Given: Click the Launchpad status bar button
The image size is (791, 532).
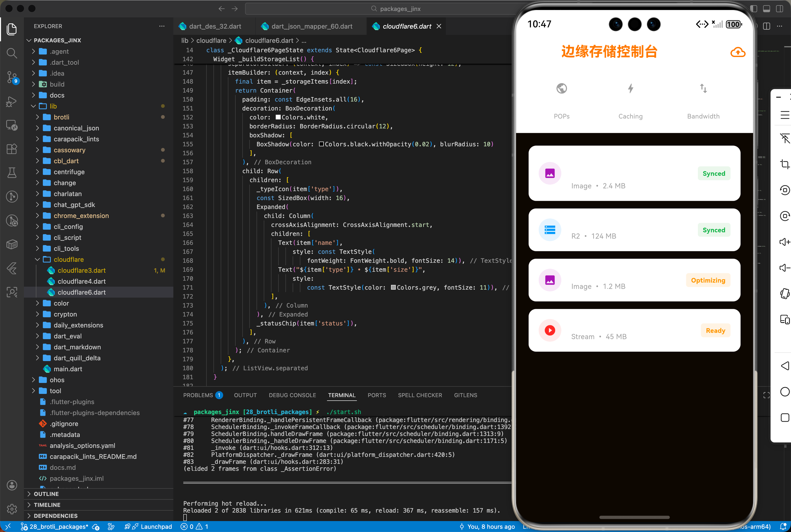Looking at the screenshot, I should [156, 527].
